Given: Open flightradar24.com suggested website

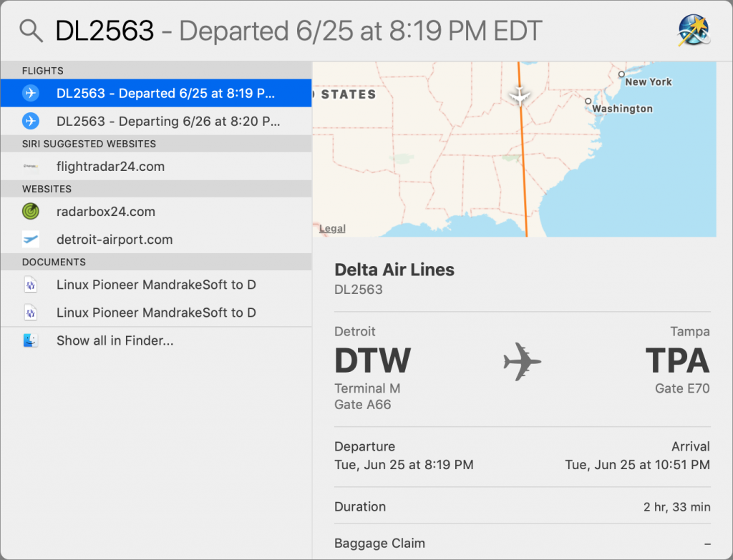Looking at the screenshot, I should click(156, 166).
